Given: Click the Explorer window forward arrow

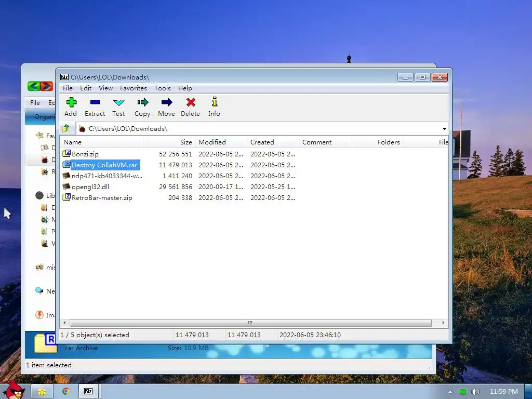Looking at the screenshot, I should point(47,86).
